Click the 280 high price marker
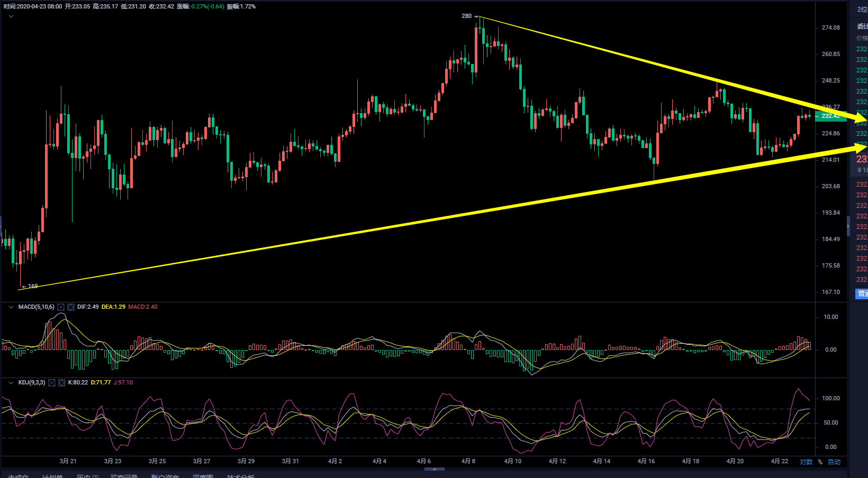This screenshot has width=868, height=478. (x=466, y=16)
